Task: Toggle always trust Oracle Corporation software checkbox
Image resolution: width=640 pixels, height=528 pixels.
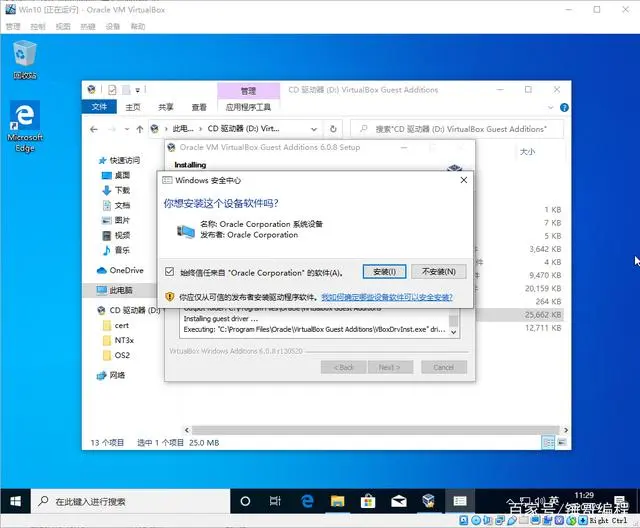Action: pyautogui.click(x=169, y=272)
